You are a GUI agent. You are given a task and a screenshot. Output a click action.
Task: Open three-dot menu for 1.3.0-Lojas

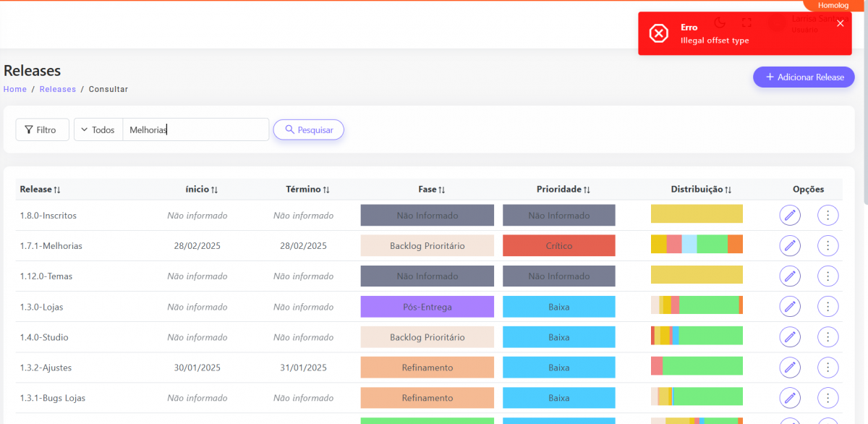pyautogui.click(x=827, y=307)
